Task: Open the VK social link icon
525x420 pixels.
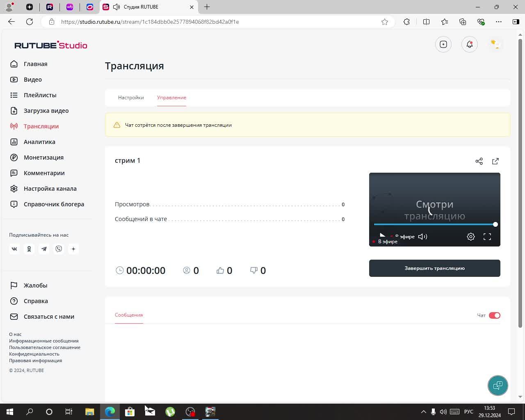Action: (x=14, y=249)
